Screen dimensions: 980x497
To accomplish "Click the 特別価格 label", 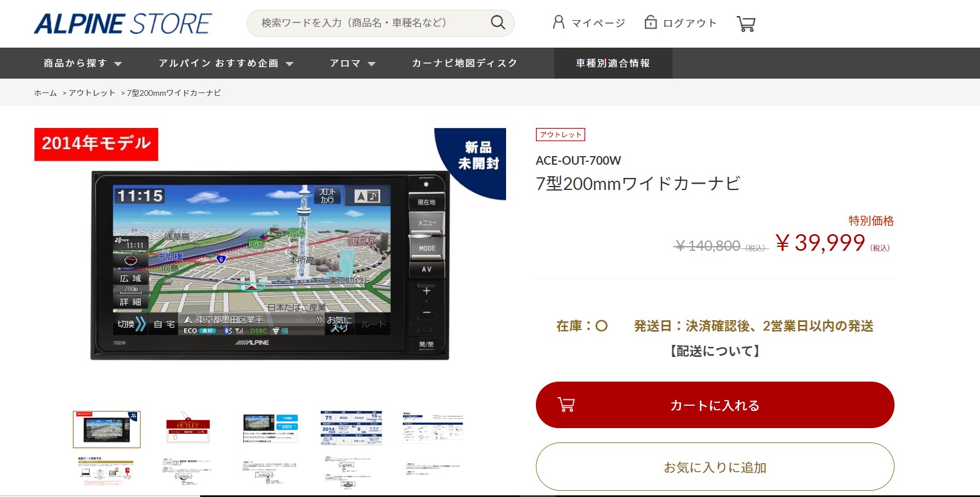I will [871, 221].
